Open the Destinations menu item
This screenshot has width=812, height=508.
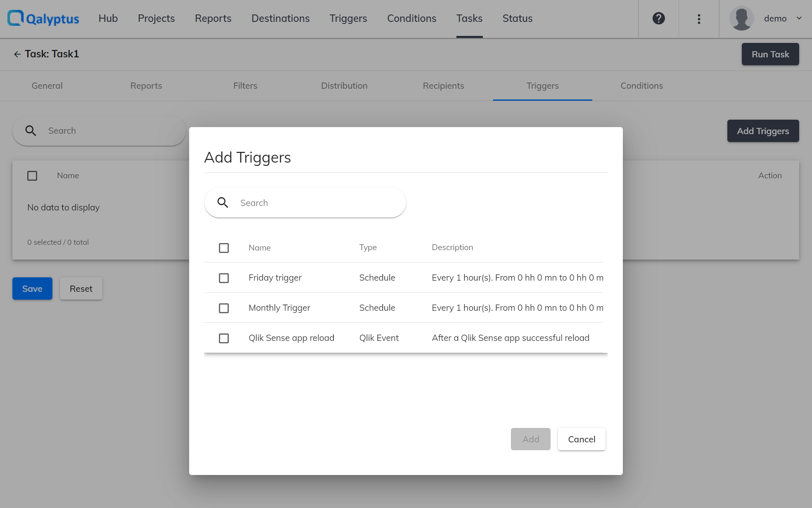pos(280,19)
